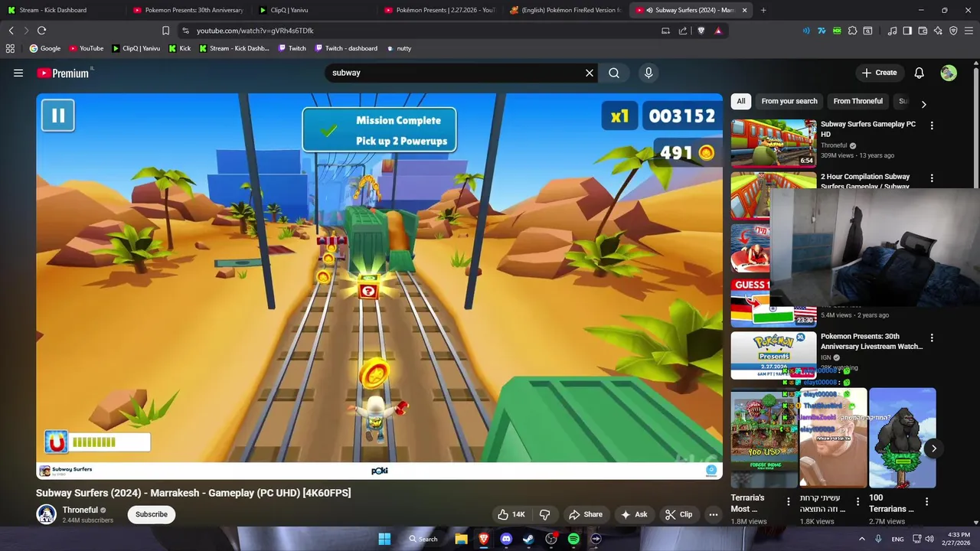Image resolution: width=980 pixels, height=551 pixels.
Task: Open File Explorer from taskbar
Action: click(461, 539)
